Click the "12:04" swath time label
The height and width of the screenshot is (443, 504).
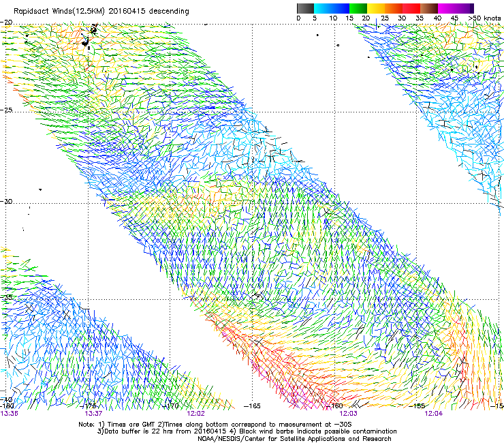[x=434, y=414]
